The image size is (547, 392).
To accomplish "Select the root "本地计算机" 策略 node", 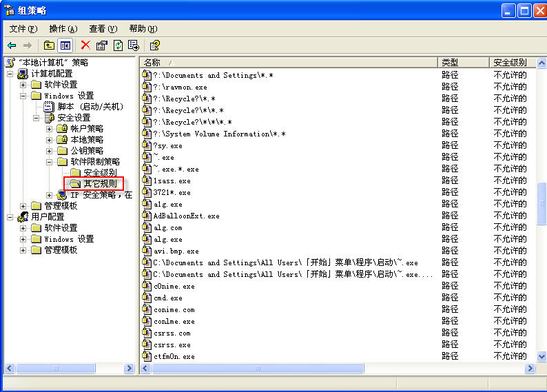I will 53,63.
